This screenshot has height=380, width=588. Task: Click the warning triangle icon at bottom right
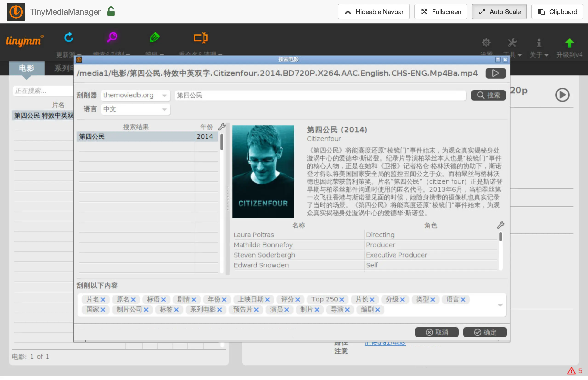571,371
